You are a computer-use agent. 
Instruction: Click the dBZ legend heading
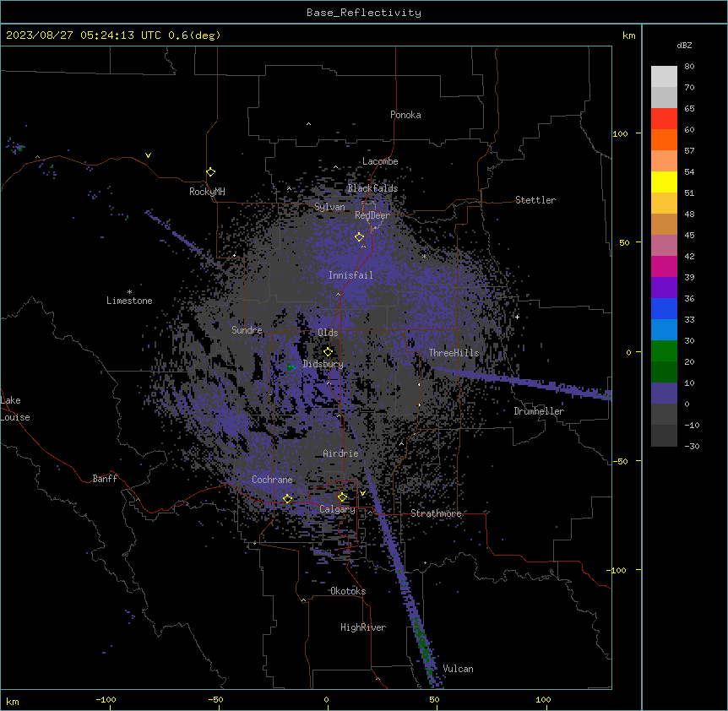point(684,46)
